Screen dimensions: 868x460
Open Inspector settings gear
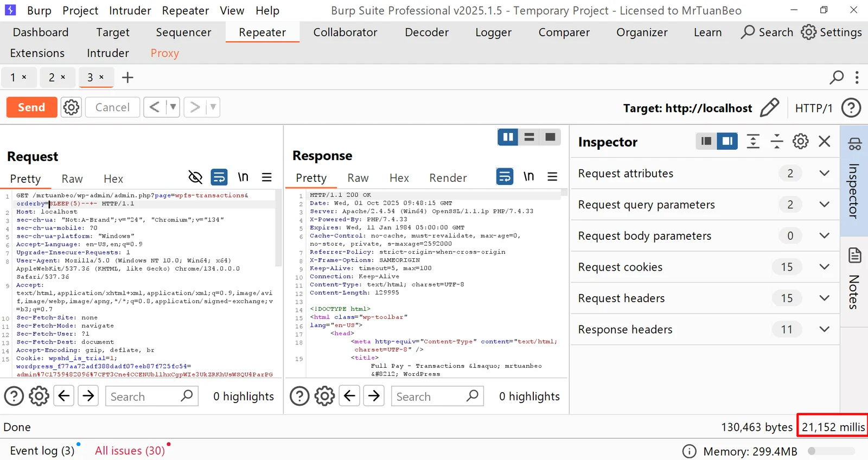click(x=801, y=142)
